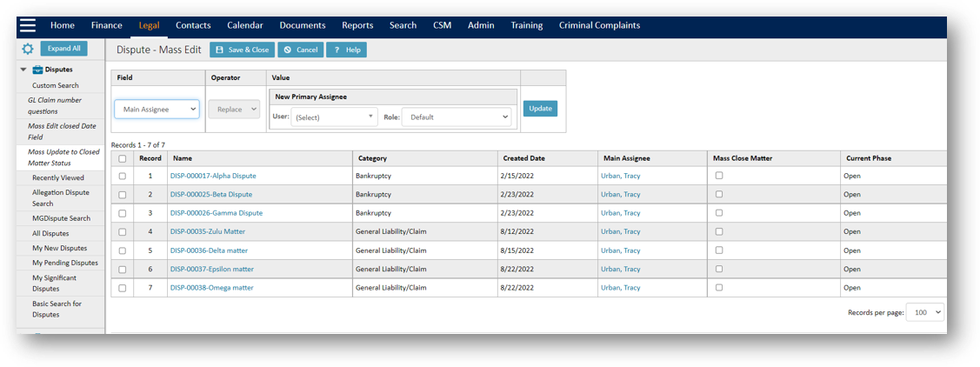
Task: Collapse the Disputes tree section arrow
Action: [23, 70]
